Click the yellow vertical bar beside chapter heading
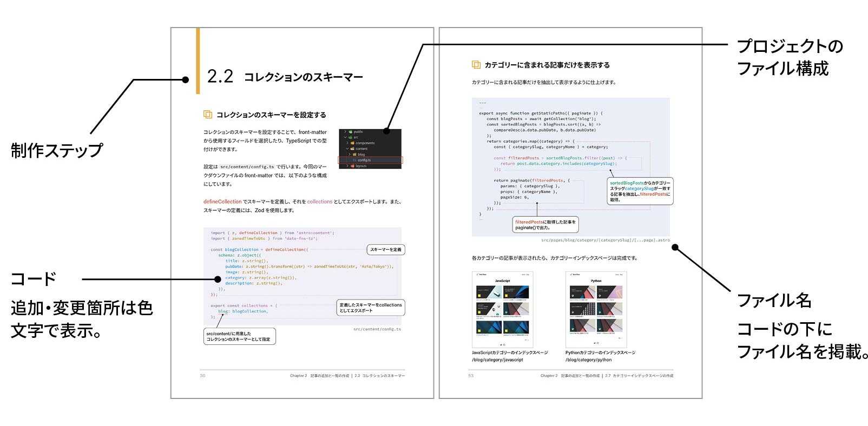Viewport: 868px width, 426px height. click(198, 61)
